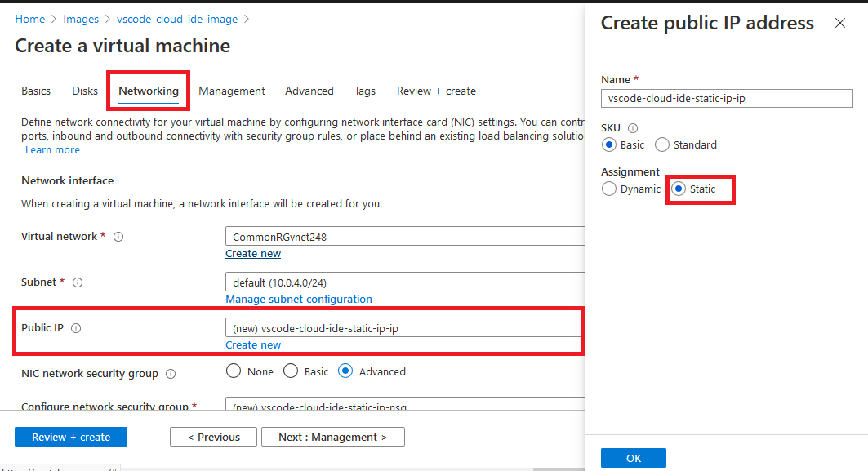This screenshot has height=471, width=868.
Task: Show Public IP info icon
Action: (77, 328)
